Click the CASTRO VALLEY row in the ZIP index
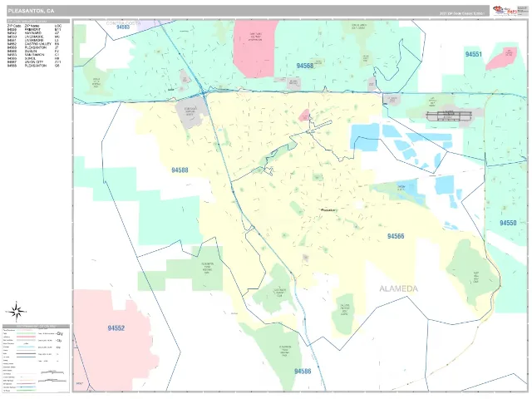Viewport: 532px width, 399px height. click(34, 44)
